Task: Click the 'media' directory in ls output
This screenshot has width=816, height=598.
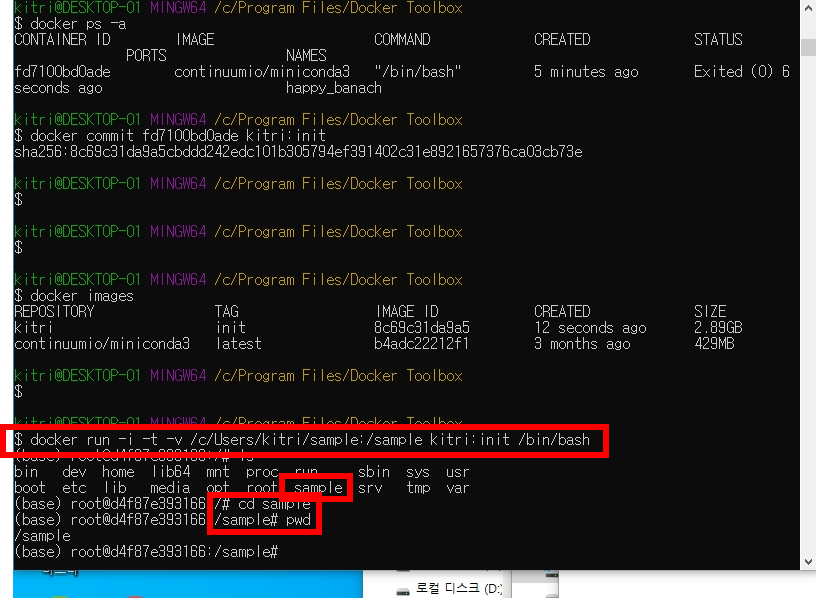Action: pyautogui.click(x=170, y=488)
